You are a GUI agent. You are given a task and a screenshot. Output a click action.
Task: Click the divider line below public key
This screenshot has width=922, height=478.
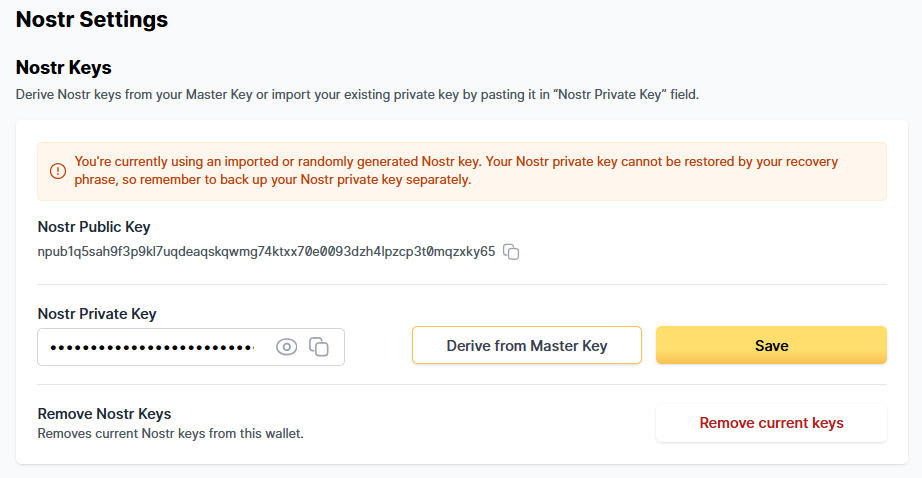coord(462,284)
